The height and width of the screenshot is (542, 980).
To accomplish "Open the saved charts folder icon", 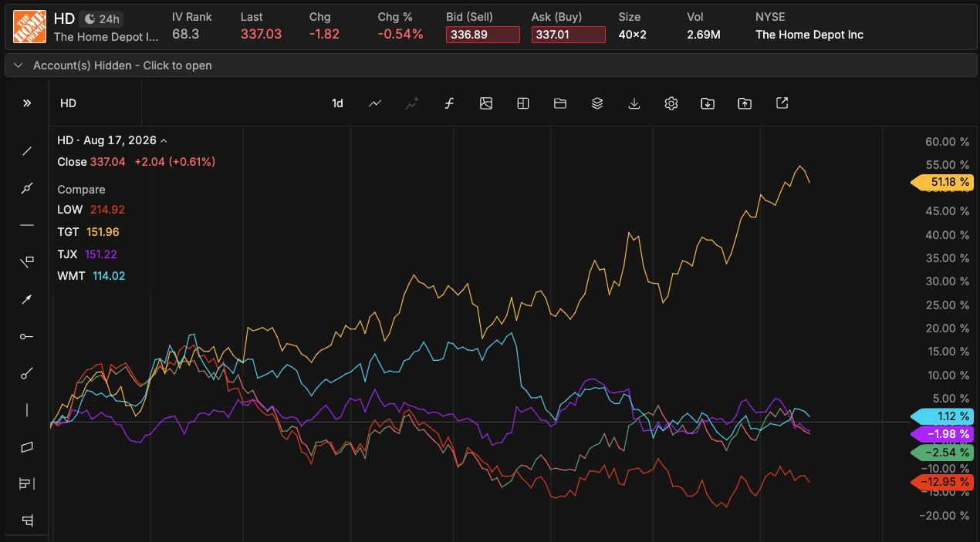I will (560, 103).
